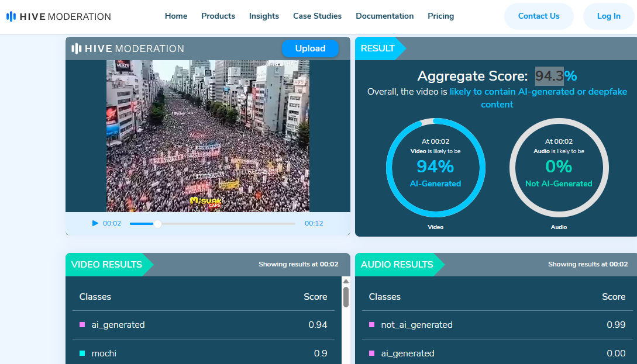Select the ai_generated row in Video Results
Viewport: 637px width, 364px height.
[x=203, y=325]
